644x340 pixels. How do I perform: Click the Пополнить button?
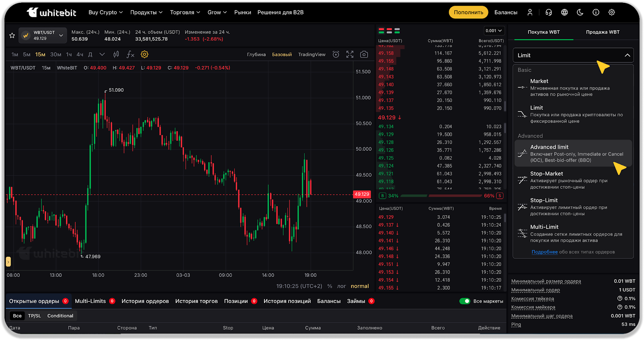468,12
